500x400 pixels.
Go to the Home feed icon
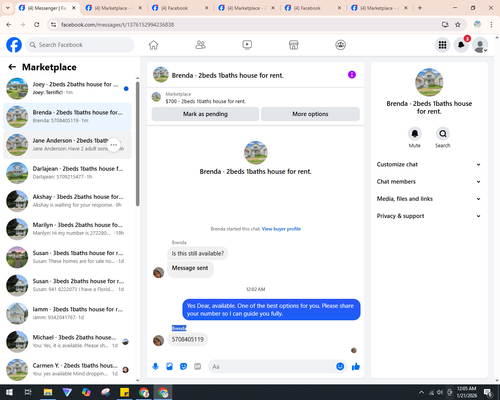tap(153, 45)
